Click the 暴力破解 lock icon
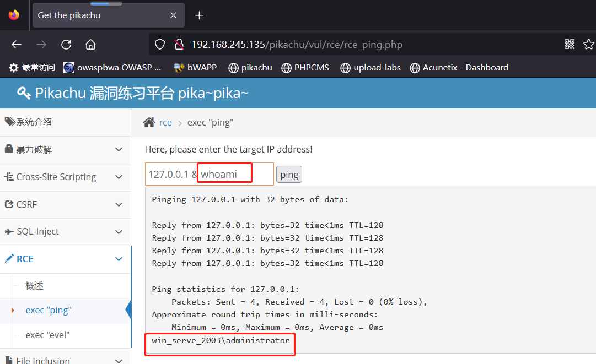This screenshot has width=596, height=364. click(9, 149)
